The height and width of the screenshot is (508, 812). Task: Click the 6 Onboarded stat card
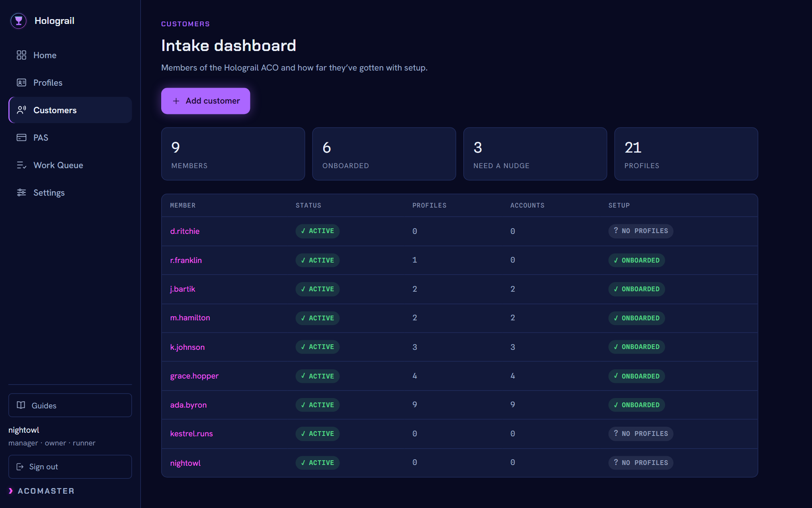click(x=384, y=154)
